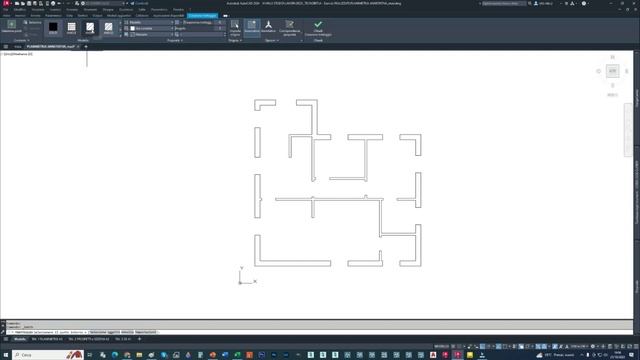The height and width of the screenshot is (360, 640).
Task: Open the hatch type Modello dropdown
Action: pos(151,22)
